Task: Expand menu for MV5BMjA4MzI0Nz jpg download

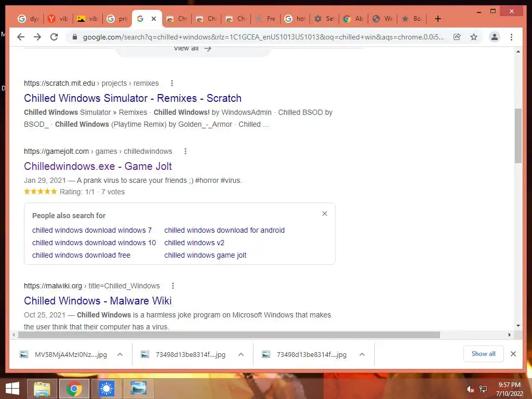Action: coord(120,354)
